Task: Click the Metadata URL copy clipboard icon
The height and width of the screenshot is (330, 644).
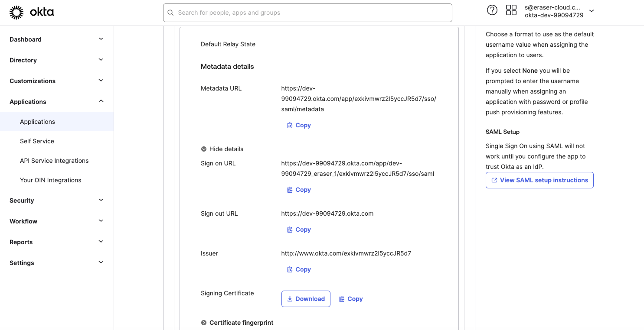Action: pos(290,125)
